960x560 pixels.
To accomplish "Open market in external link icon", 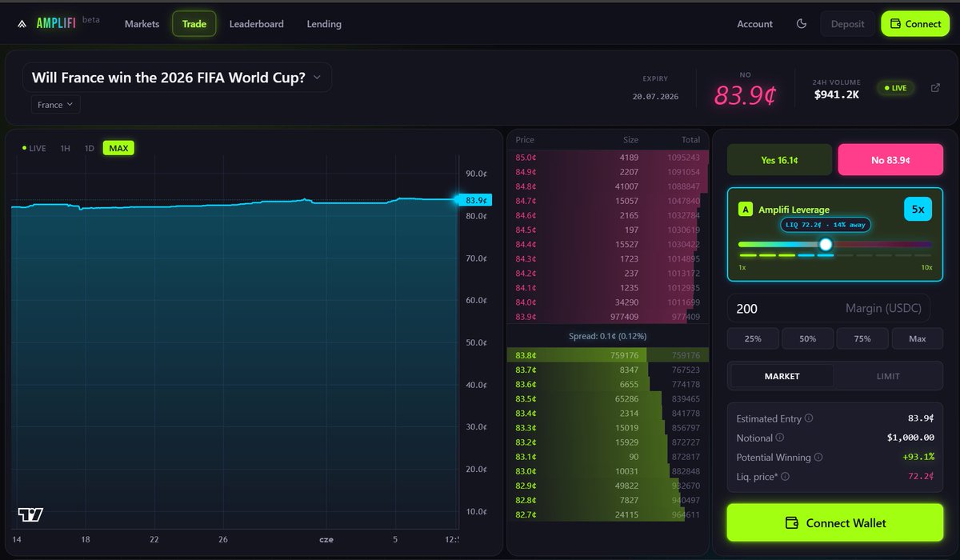I will click(935, 87).
